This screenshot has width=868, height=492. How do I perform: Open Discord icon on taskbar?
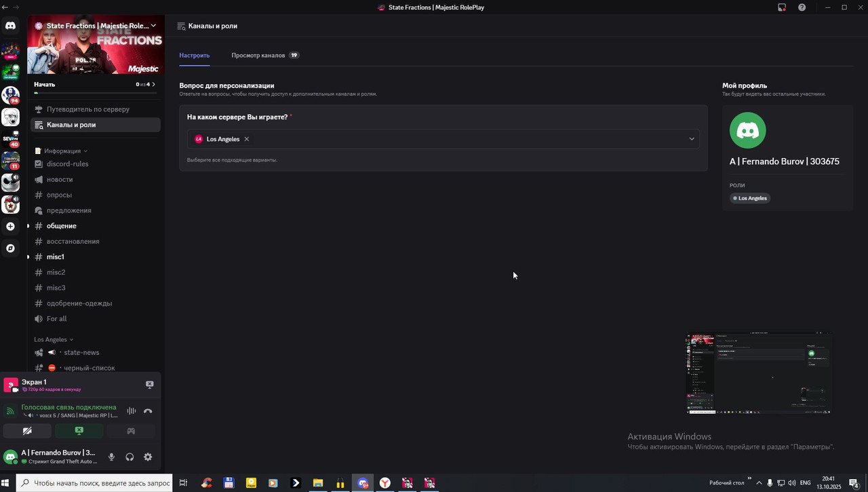363,483
